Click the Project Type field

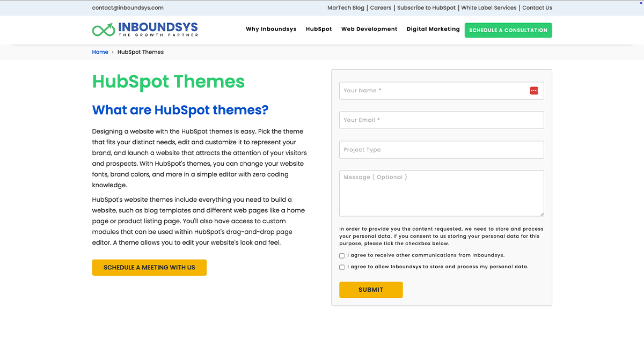(441, 149)
